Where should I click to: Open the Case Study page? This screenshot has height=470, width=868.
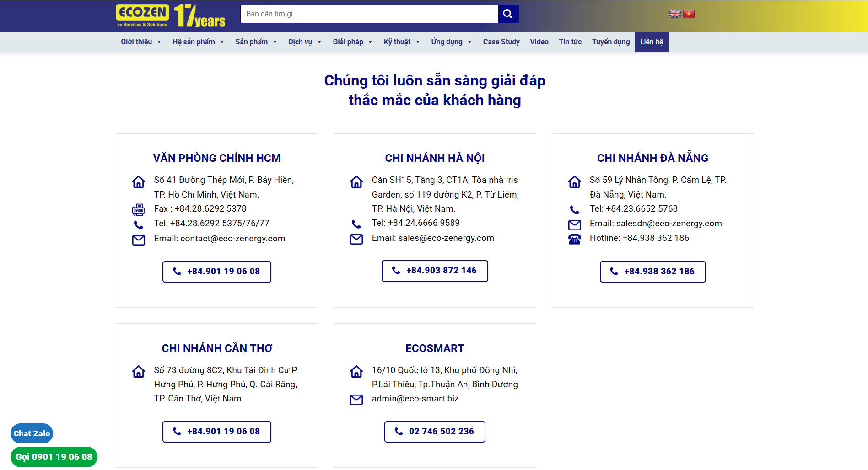click(x=501, y=42)
